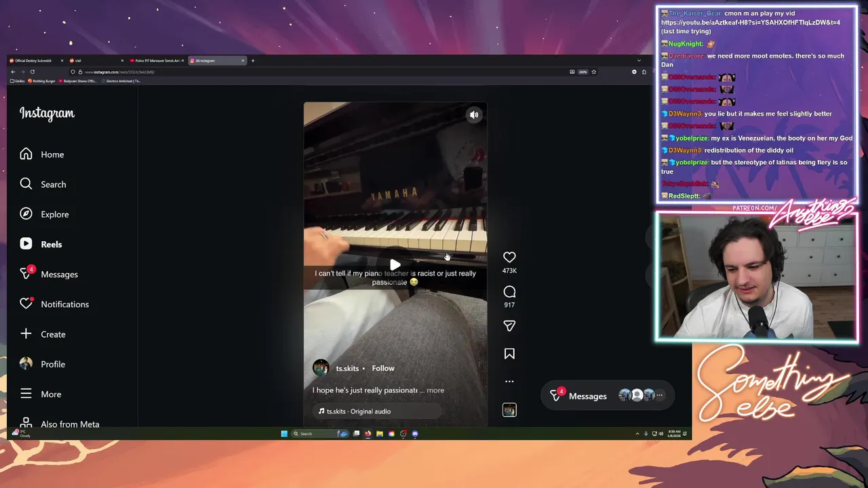Open Firefox from the taskbar
This screenshot has height=488, width=868.
[x=368, y=434]
